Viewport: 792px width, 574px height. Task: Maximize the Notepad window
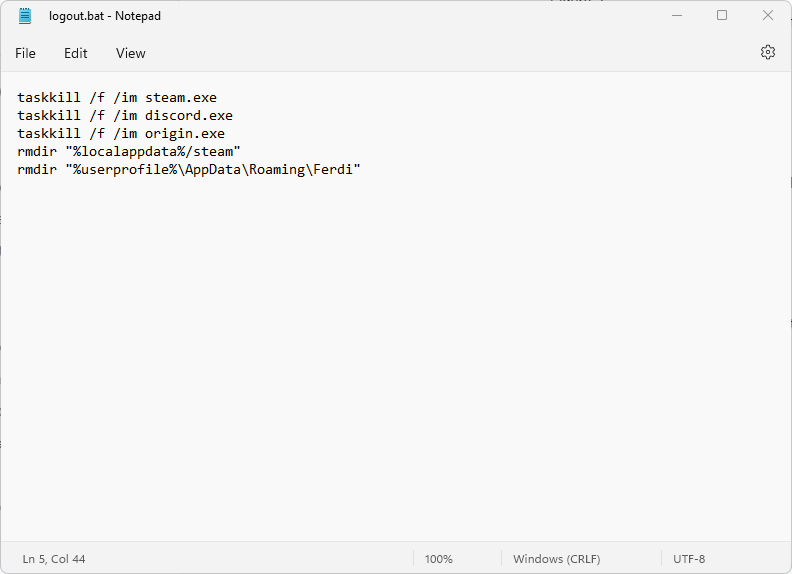pos(722,16)
